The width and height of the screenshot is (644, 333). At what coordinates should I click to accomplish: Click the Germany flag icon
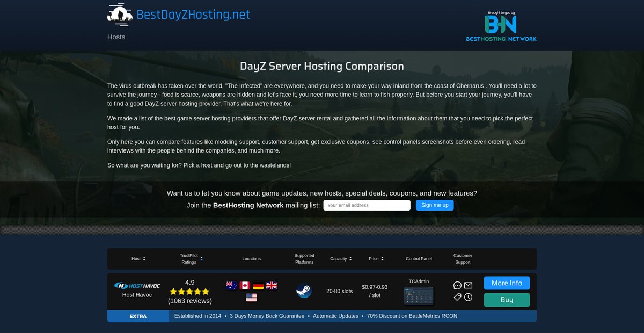coord(258,286)
